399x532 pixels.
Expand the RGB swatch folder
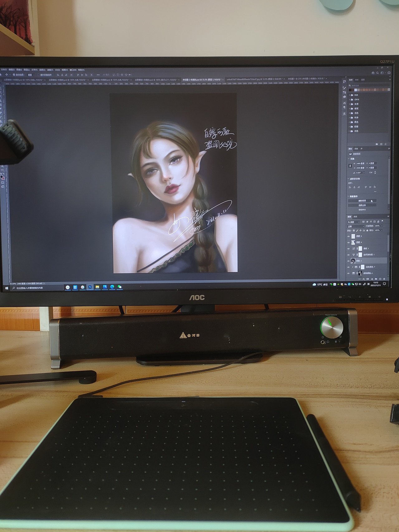pos(349,95)
